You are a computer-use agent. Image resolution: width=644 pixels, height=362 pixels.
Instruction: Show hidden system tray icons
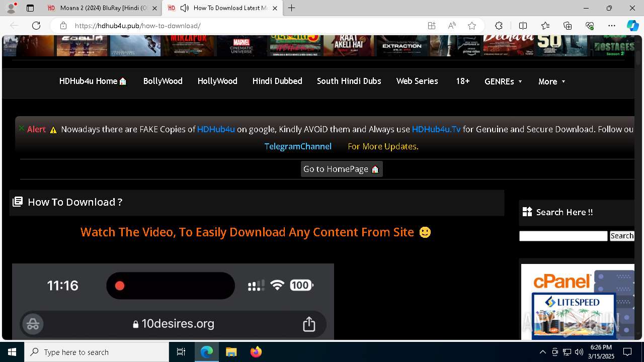(542, 352)
